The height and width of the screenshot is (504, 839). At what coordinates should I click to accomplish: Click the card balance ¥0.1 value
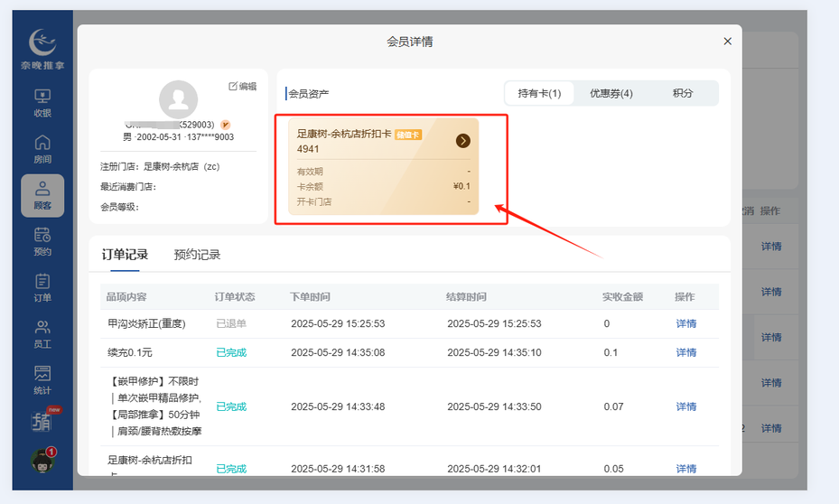(461, 186)
